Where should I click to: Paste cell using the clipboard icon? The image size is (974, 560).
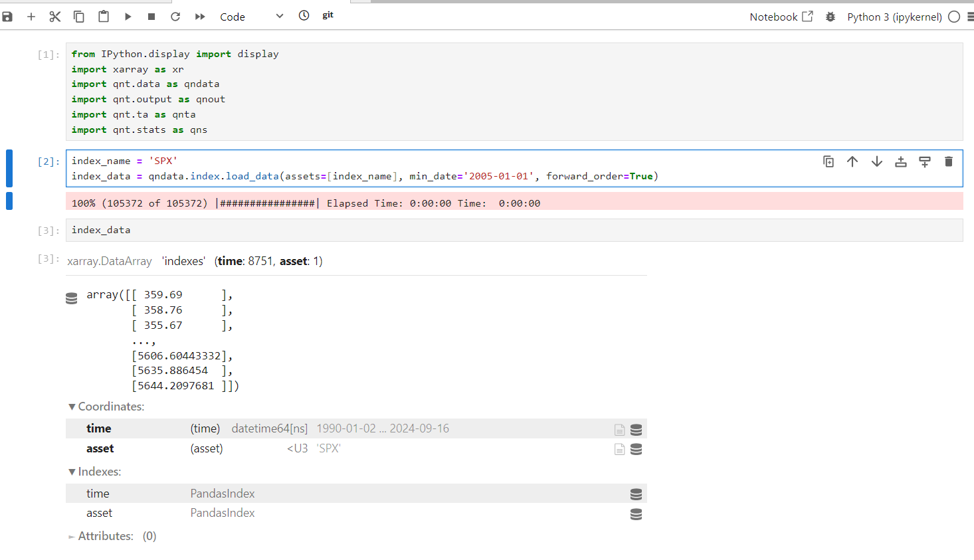(x=104, y=17)
